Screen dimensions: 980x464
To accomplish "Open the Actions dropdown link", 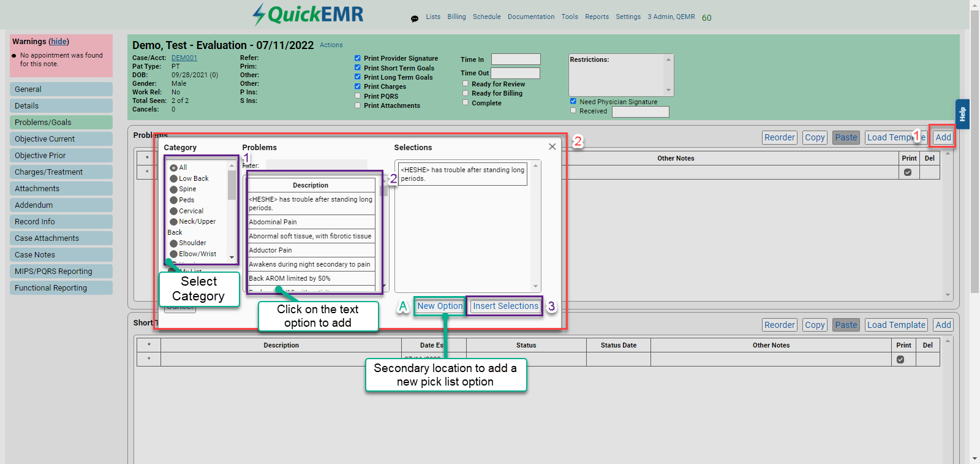I will click(x=331, y=45).
